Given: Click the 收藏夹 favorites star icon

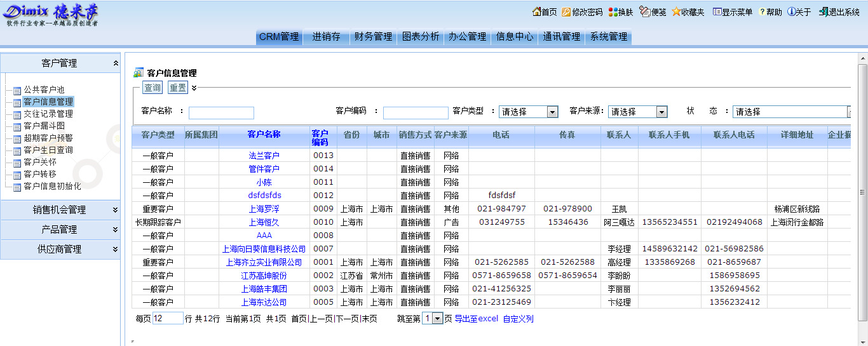Looking at the screenshot, I should [x=676, y=12].
